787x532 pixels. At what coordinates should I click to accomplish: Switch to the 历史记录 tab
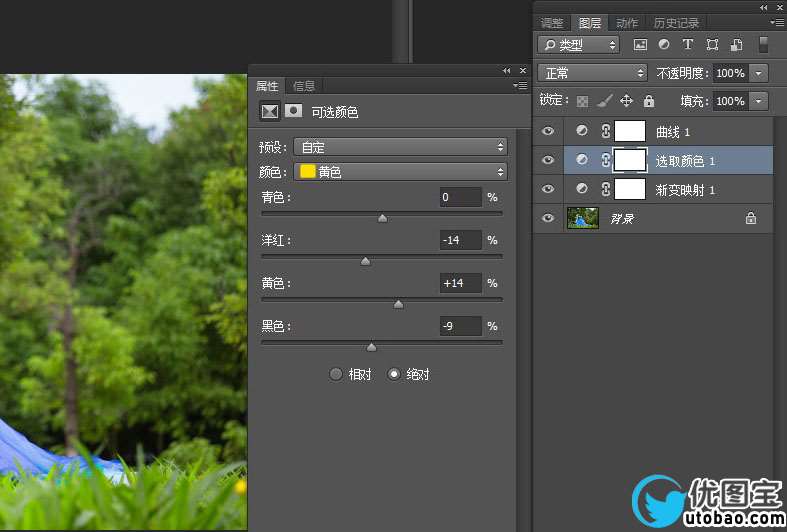click(676, 23)
